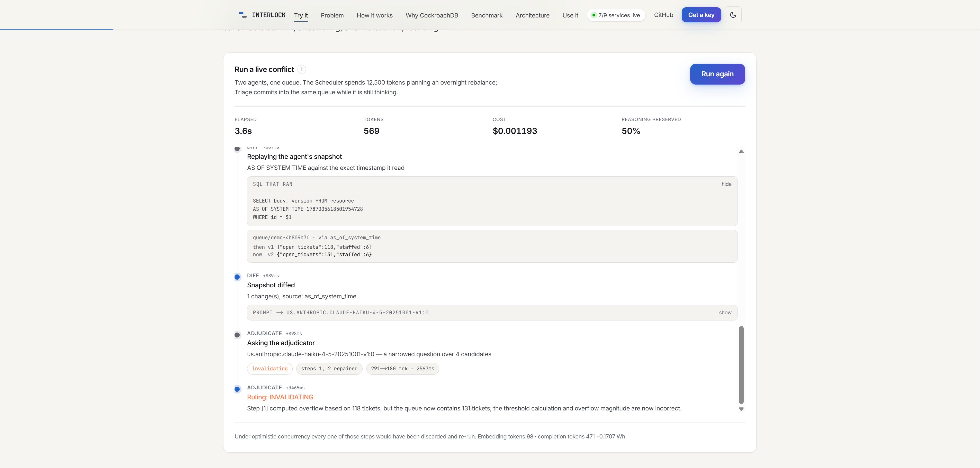Click the scroll up arrow of the event log
The image size is (980, 468).
(741, 151)
